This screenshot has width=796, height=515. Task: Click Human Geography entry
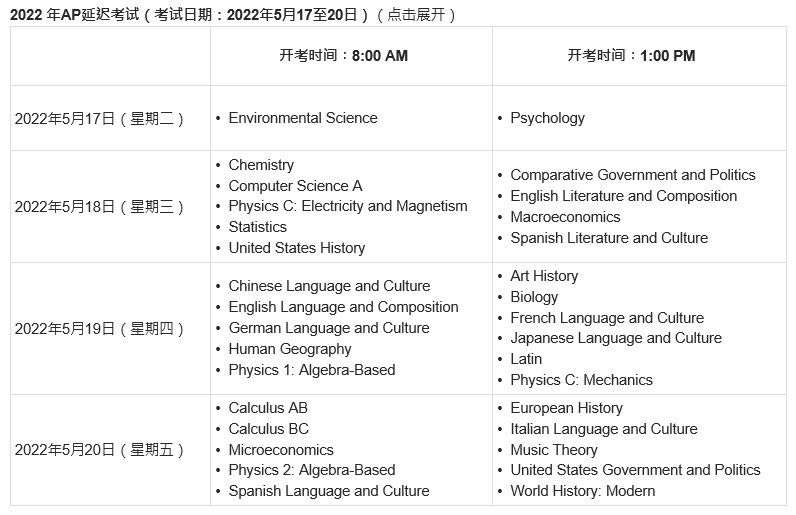click(x=290, y=349)
